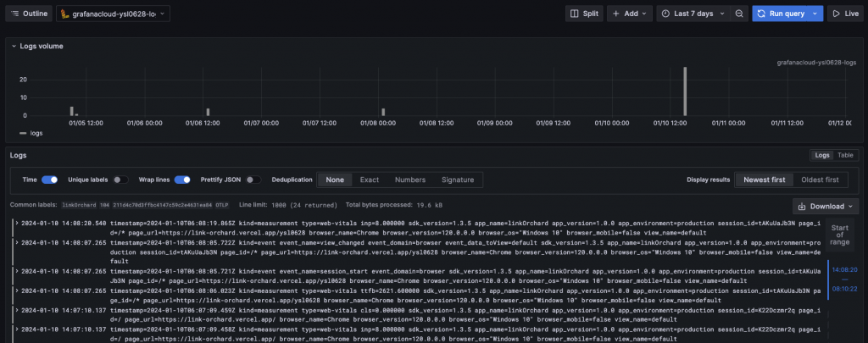Viewport: 868px width, 343px height.
Task: Enable the Prettify JSON toggle
Action: 253,180
